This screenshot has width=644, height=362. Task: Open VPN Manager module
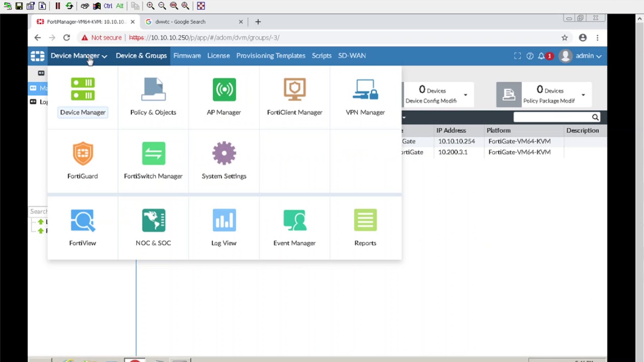click(365, 97)
